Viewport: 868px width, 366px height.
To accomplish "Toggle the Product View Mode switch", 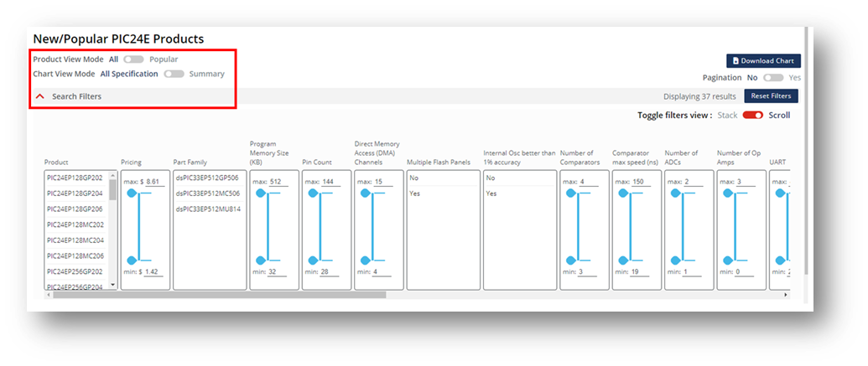I will pos(133,59).
